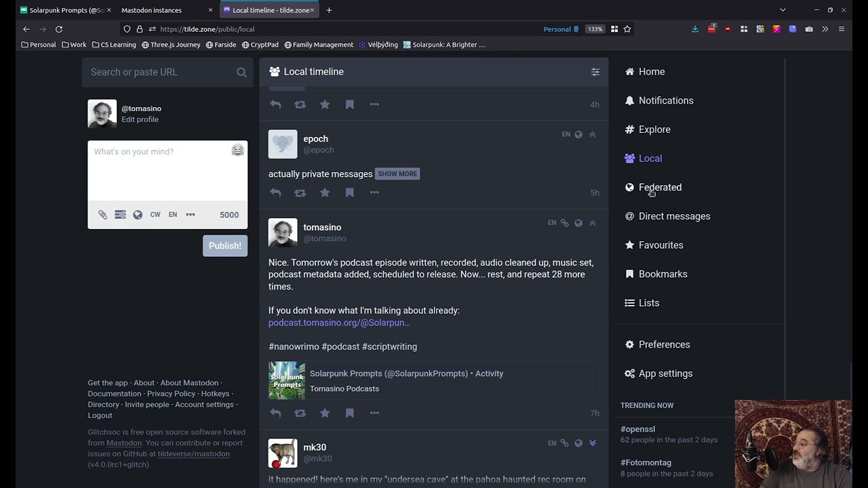Open podcast.tomasino.org link in post
This screenshot has height=488, width=868.
point(339,323)
